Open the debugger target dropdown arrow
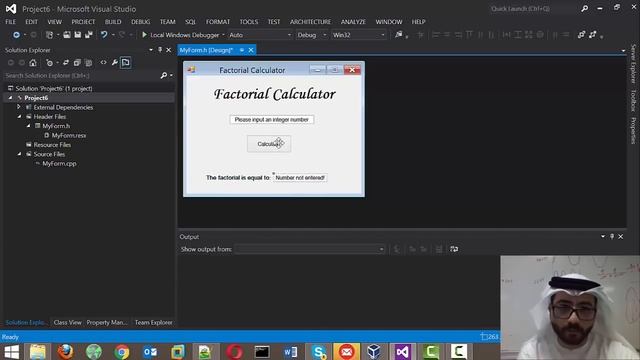The image size is (640, 360). click(x=223, y=35)
